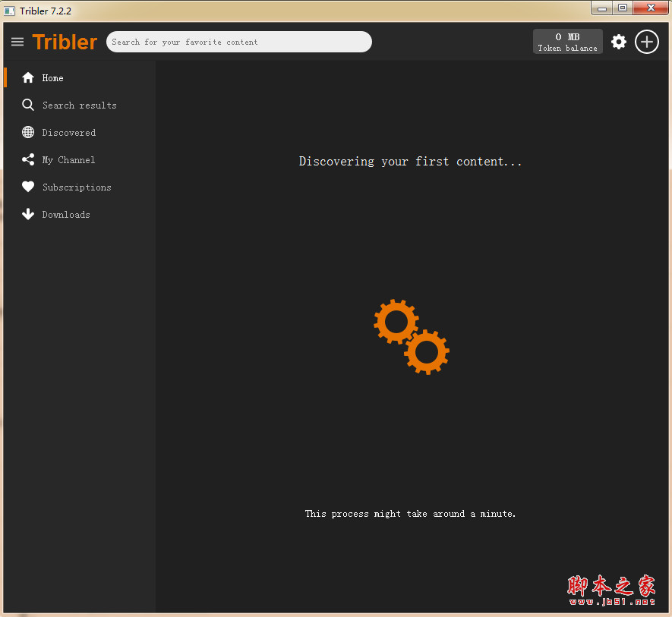Screen dimensions: 672x617
Task: Open the Discovered channels page
Action: (x=68, y=133)
